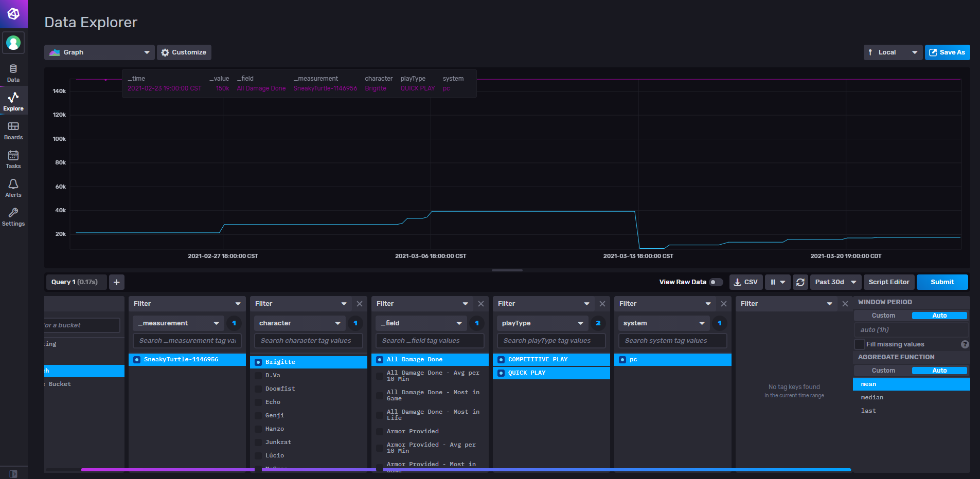
Task: Select median aggregate function
Action: click(872, 397)
